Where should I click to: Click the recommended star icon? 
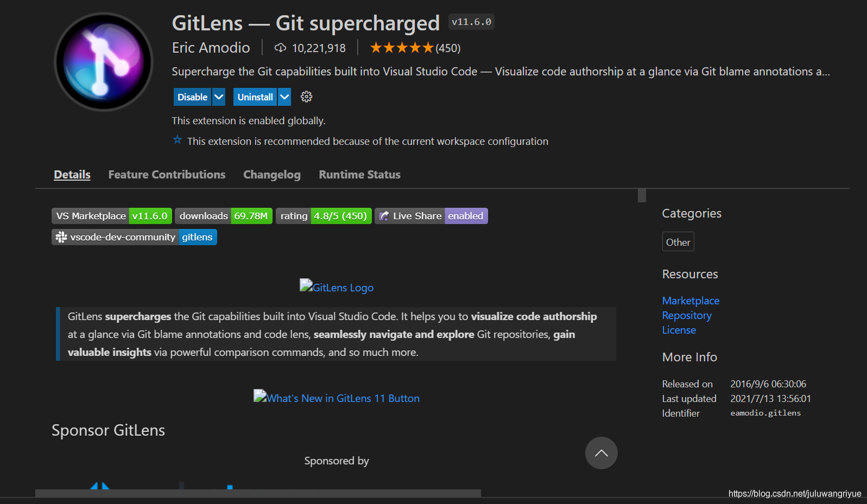[x=178, y=140]
